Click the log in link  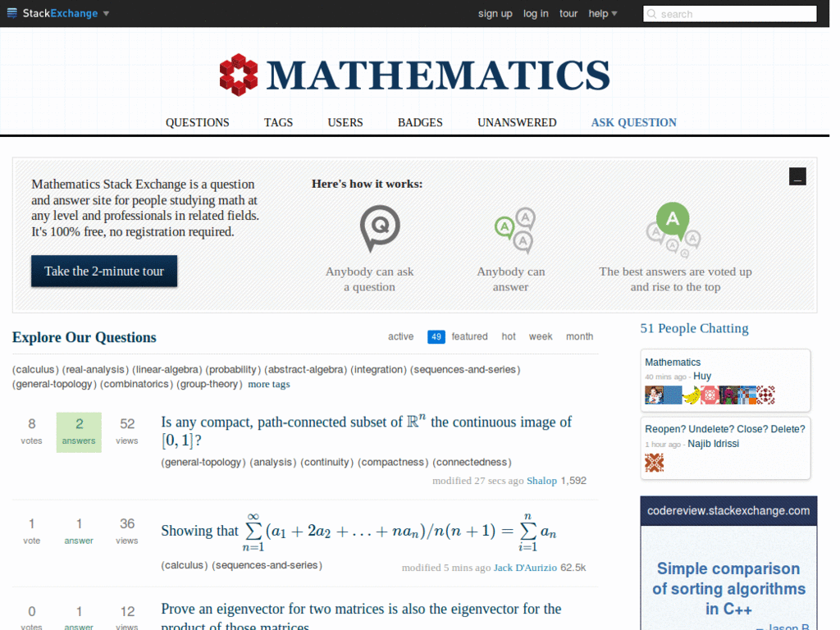click(536, 13)
